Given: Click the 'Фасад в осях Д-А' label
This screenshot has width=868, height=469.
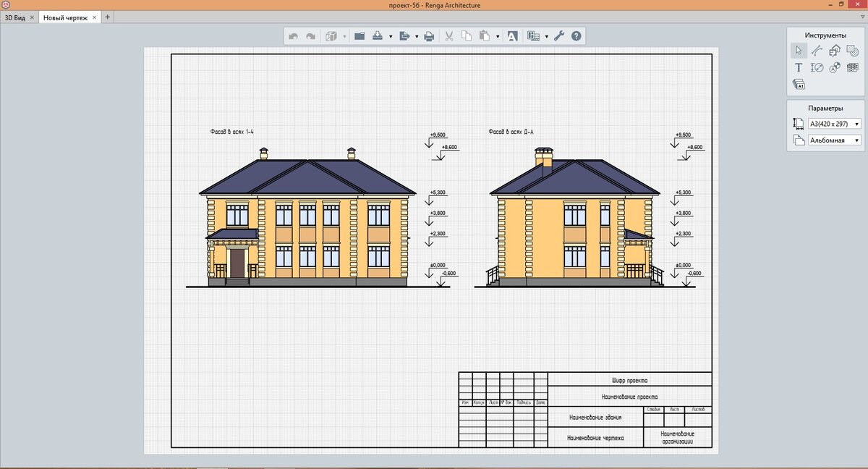Looking at the screenshot, I should [x=511, y=132].
